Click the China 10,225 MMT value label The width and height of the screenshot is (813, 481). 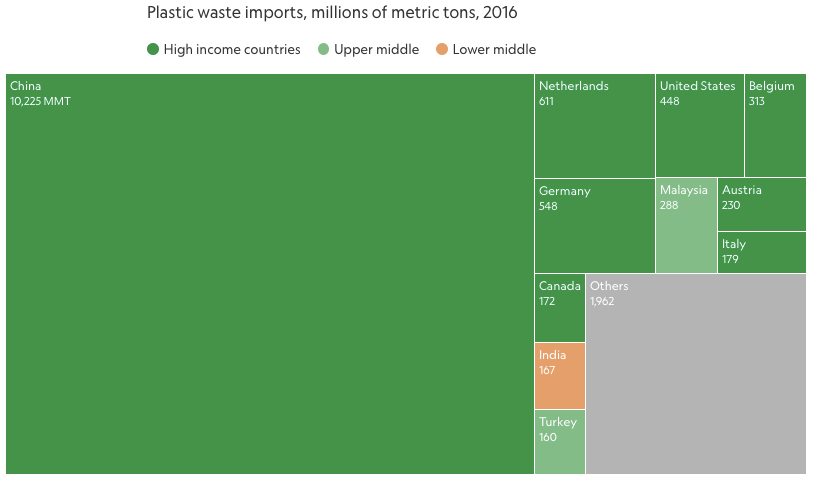pyautogui.click(x=40, y=101)
